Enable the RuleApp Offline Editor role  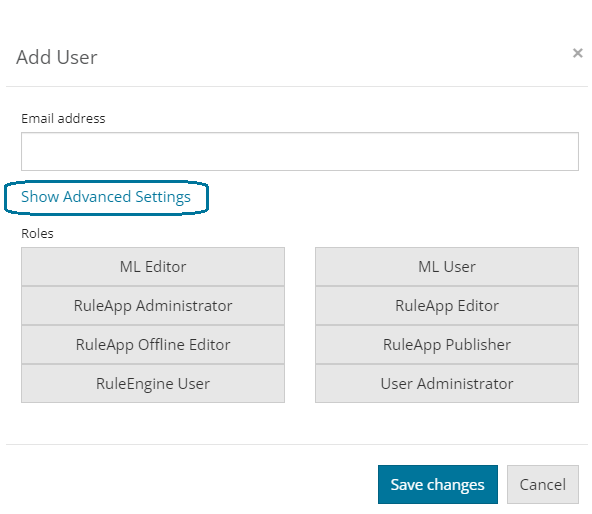pyautogui.click(x=153, y=344)
